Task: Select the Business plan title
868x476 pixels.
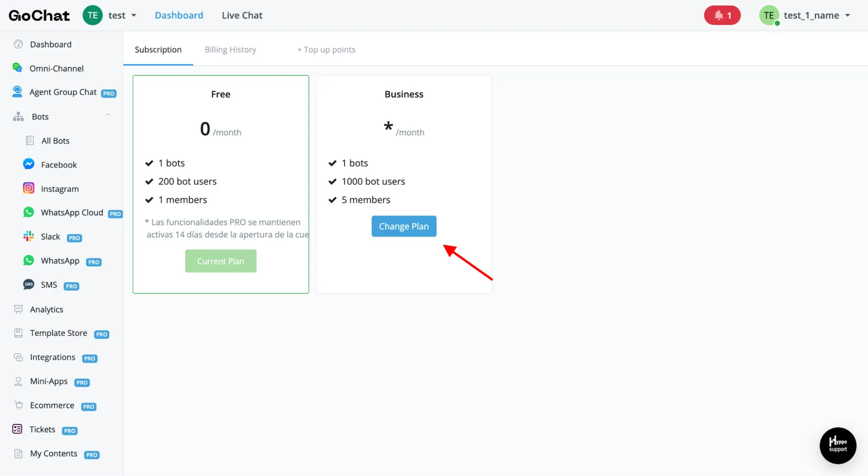Action: (404, 94)
